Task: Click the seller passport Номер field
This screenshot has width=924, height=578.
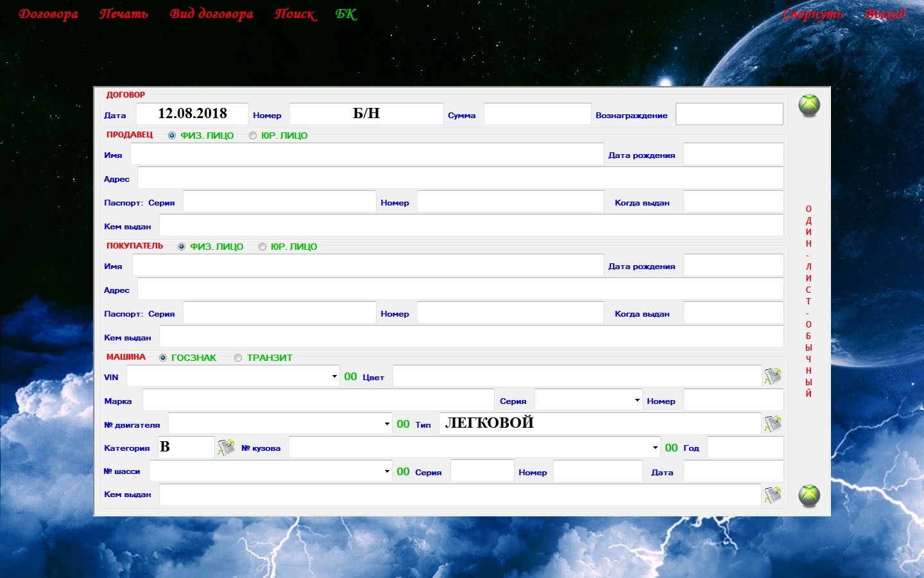Action: pyautogui.click(x=511, y=202)
